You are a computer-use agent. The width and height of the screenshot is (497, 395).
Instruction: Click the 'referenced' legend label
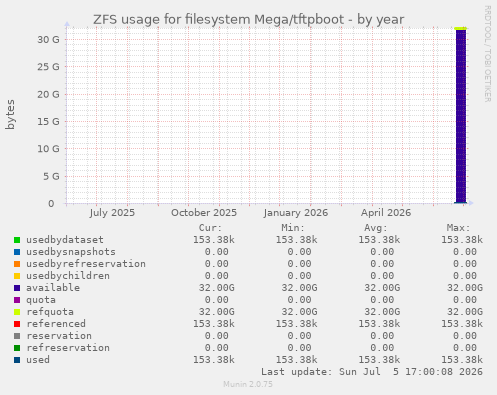click(56, 324)
